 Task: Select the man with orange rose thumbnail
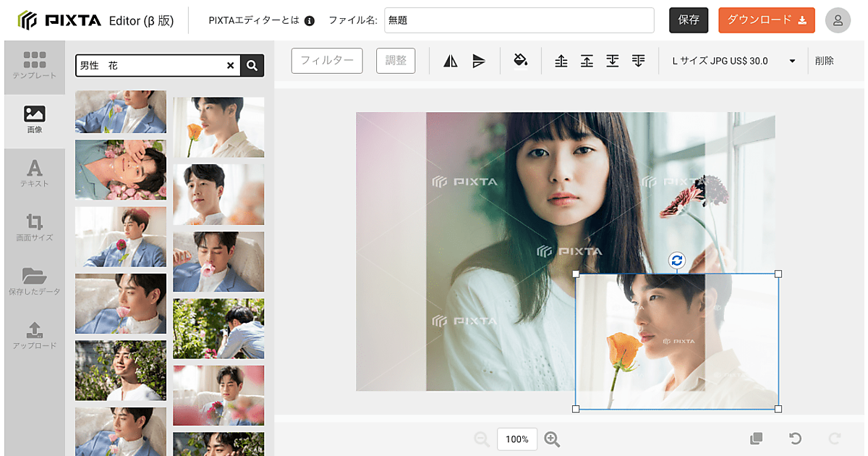coord(218,127)
